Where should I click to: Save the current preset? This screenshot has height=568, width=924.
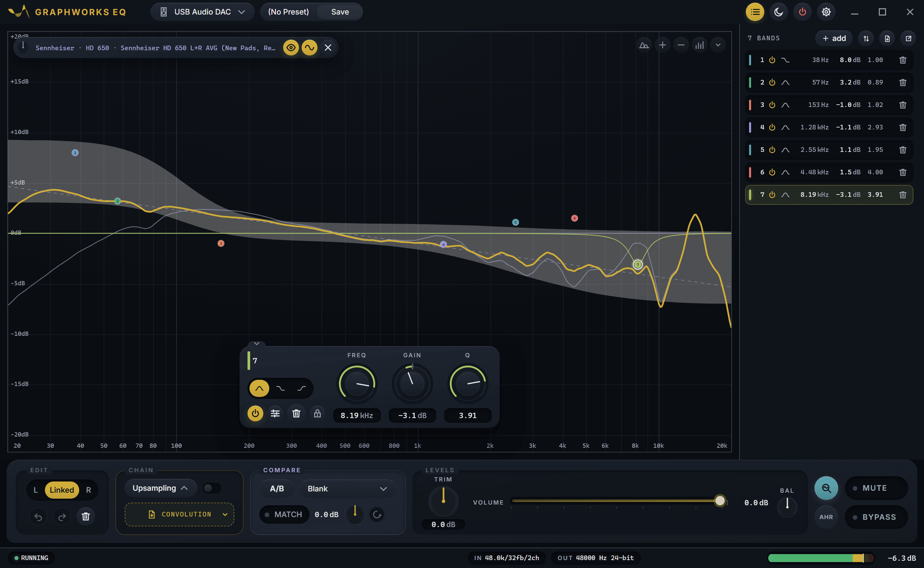[340, 12]
